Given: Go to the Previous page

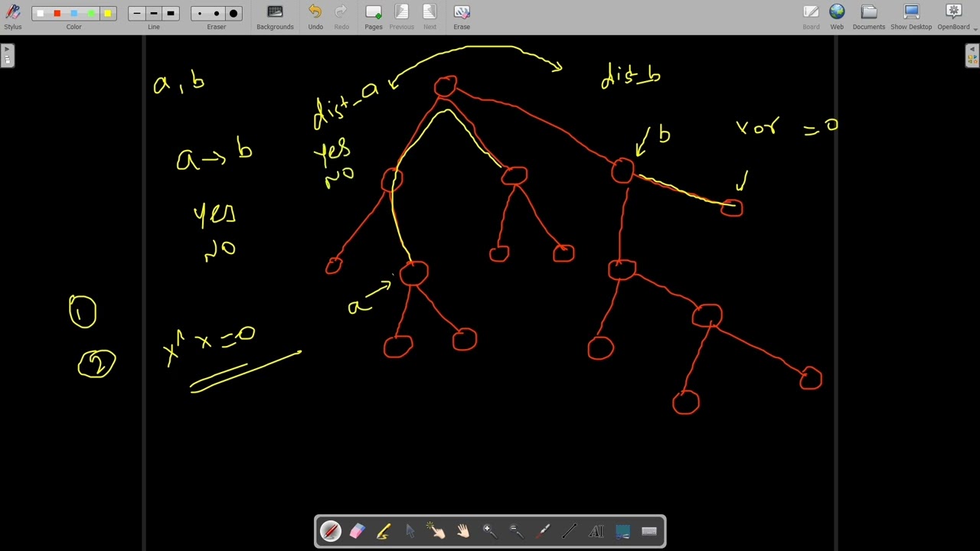Looking at the screenshot, I should point(401,17).
